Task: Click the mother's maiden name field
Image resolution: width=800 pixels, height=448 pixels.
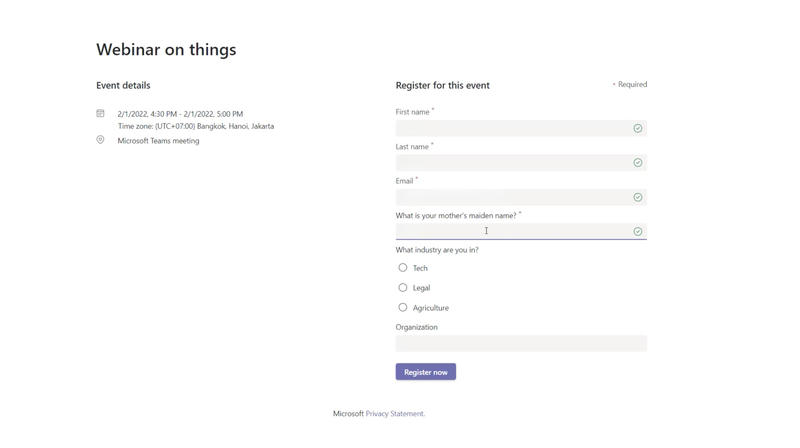Action: 510,231
